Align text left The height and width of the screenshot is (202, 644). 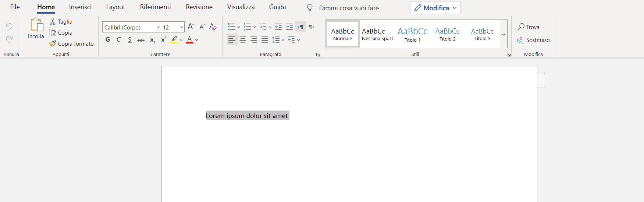point(232,39)
